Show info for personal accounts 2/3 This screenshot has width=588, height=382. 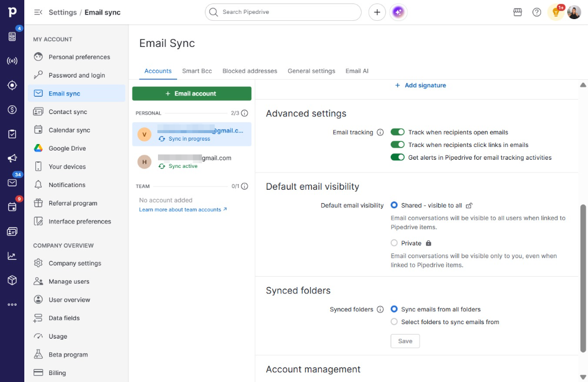click(244, 113)
